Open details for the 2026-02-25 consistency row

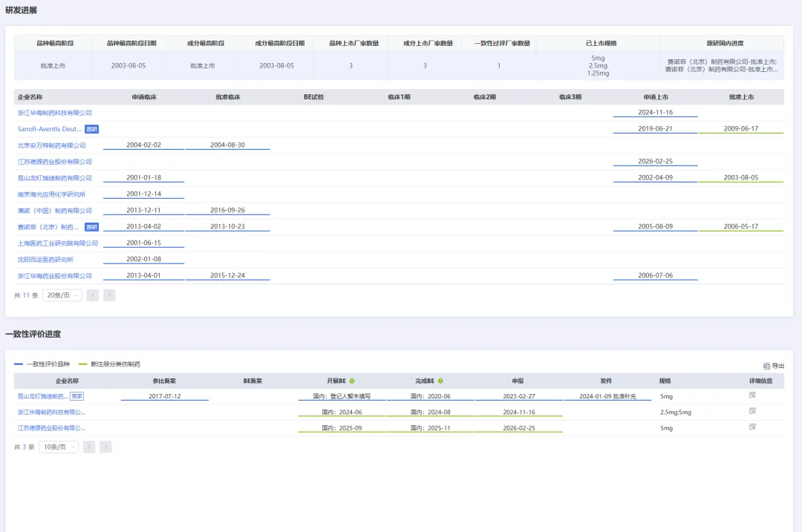coord(752,427)
